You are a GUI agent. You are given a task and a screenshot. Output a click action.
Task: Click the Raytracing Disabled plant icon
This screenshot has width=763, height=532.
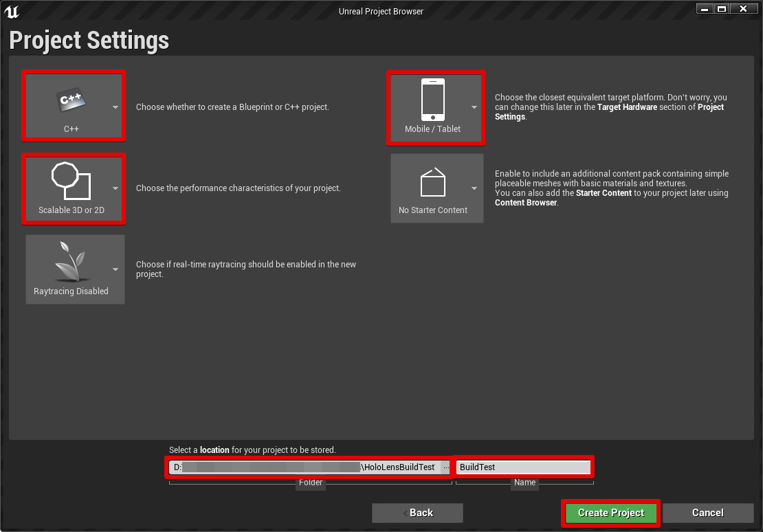pyautogui.click(x=71, y=262)
